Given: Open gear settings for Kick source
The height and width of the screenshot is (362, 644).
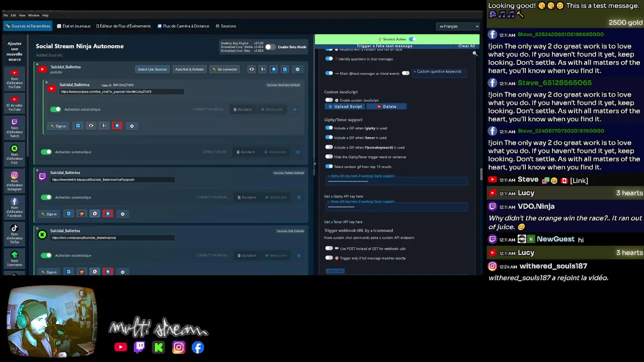Looking at the screenshot, I should (122, 272).
